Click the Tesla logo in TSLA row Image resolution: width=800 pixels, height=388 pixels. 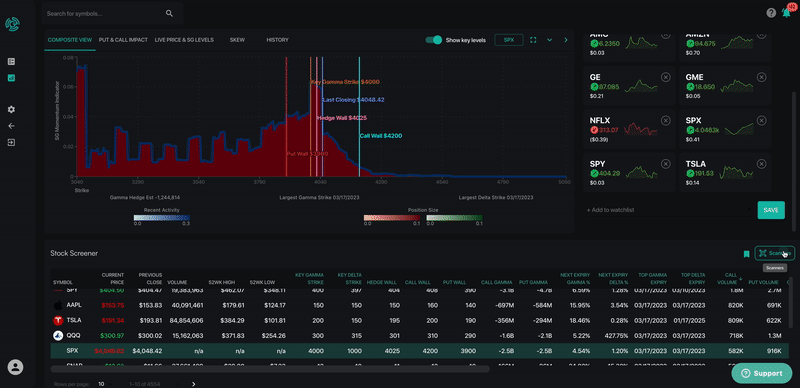point(58,321)
